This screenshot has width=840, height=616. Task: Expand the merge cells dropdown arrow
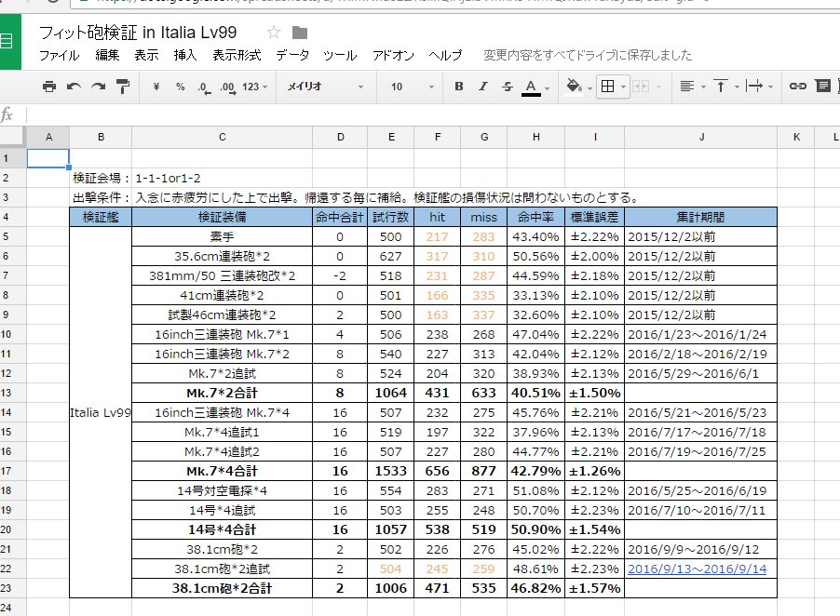658,87
